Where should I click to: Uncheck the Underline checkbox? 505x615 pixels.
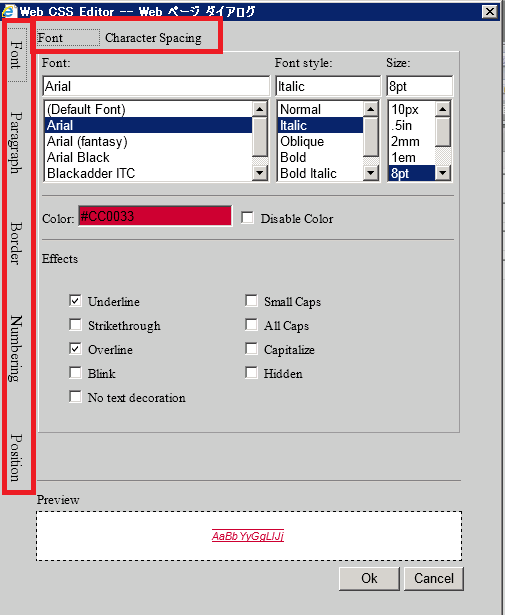point(75,301)
